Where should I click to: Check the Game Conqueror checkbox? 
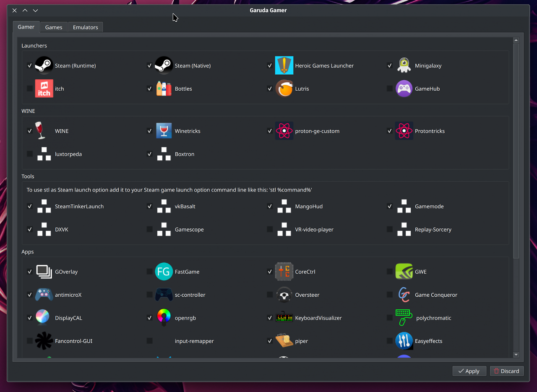coord(390,295)
